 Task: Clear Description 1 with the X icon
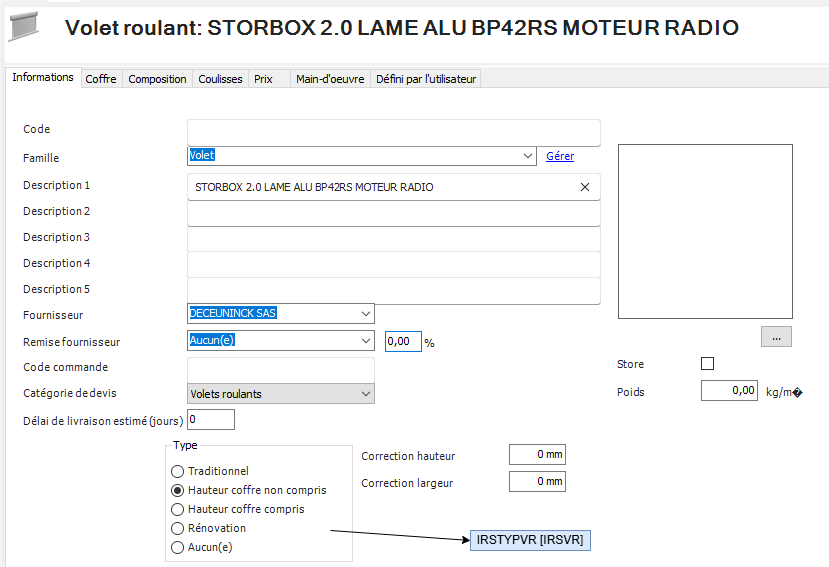pyautogui.click(x=585, y=187)
